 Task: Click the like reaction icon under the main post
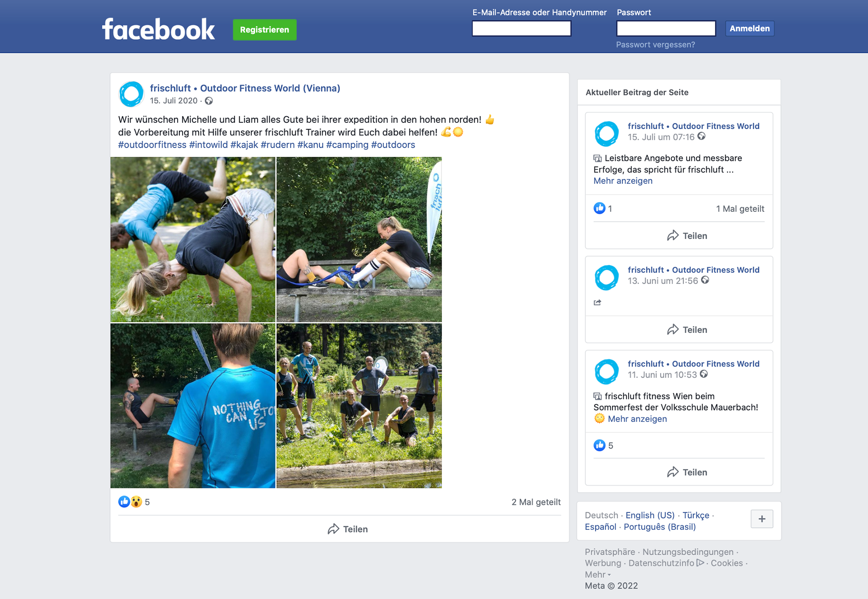(124, 501)
